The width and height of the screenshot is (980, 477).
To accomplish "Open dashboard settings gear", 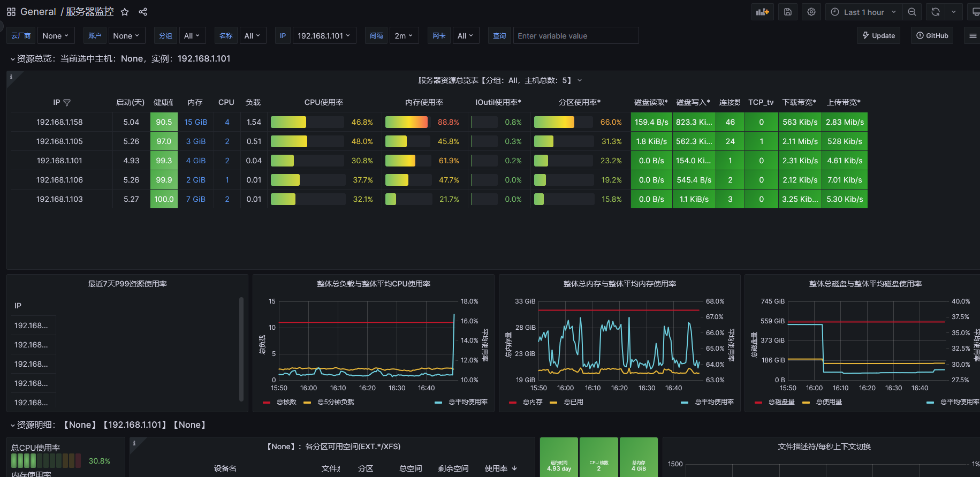I will point(811,12).
